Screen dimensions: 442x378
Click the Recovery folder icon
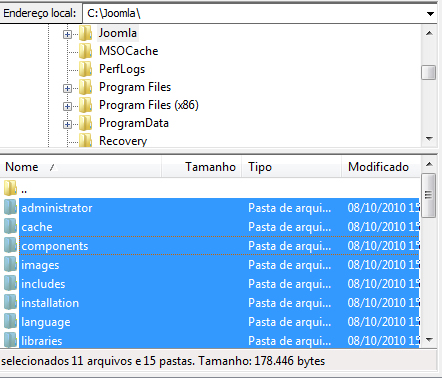85,140
